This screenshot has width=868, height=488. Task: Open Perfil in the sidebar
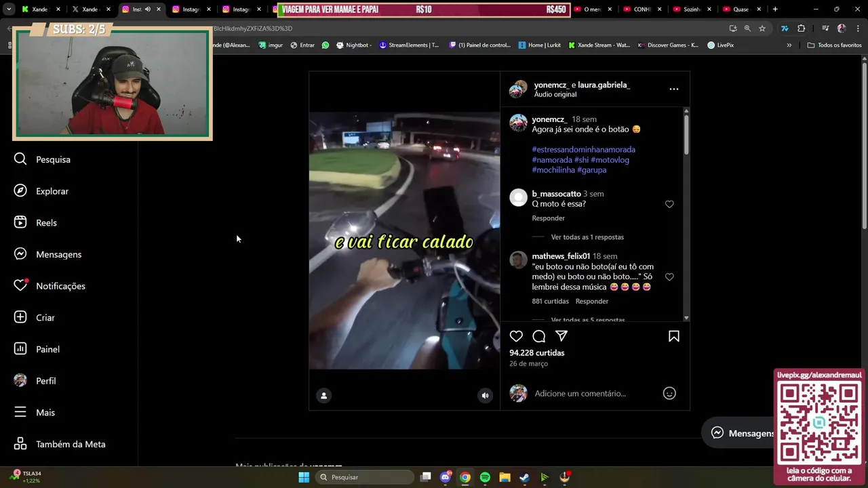pos(35,381)
